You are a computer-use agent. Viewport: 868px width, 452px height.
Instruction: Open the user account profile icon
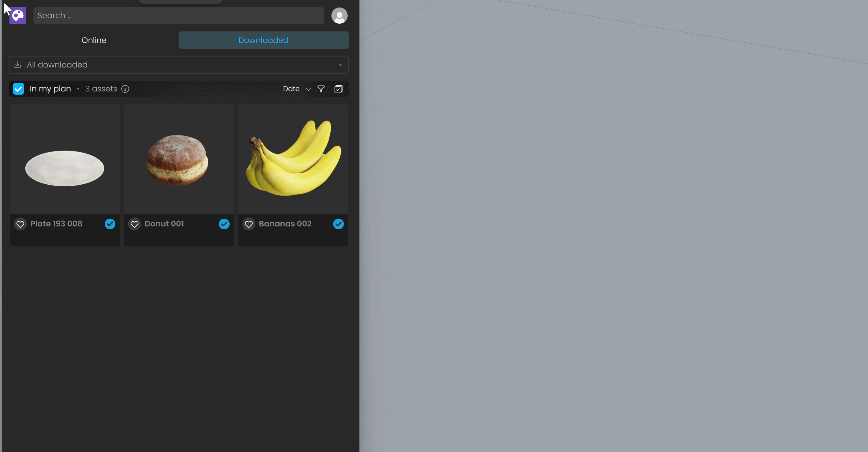tap(339, 16)
